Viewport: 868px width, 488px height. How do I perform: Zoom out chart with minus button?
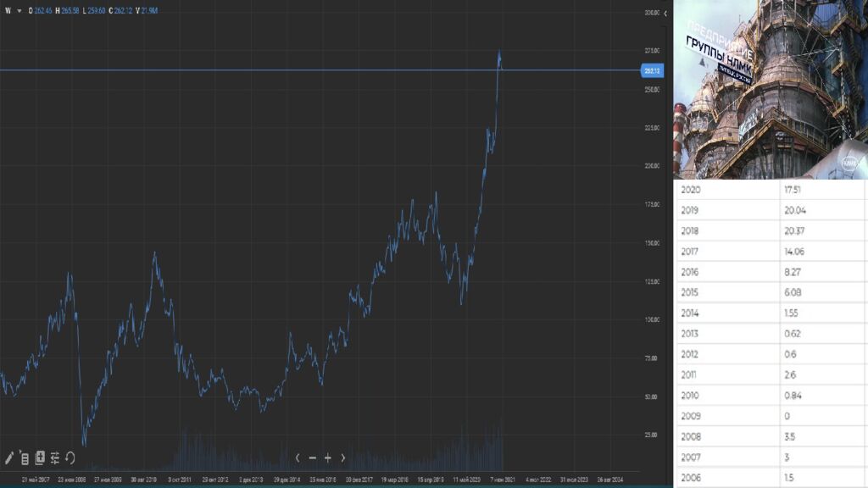point(312,457)
